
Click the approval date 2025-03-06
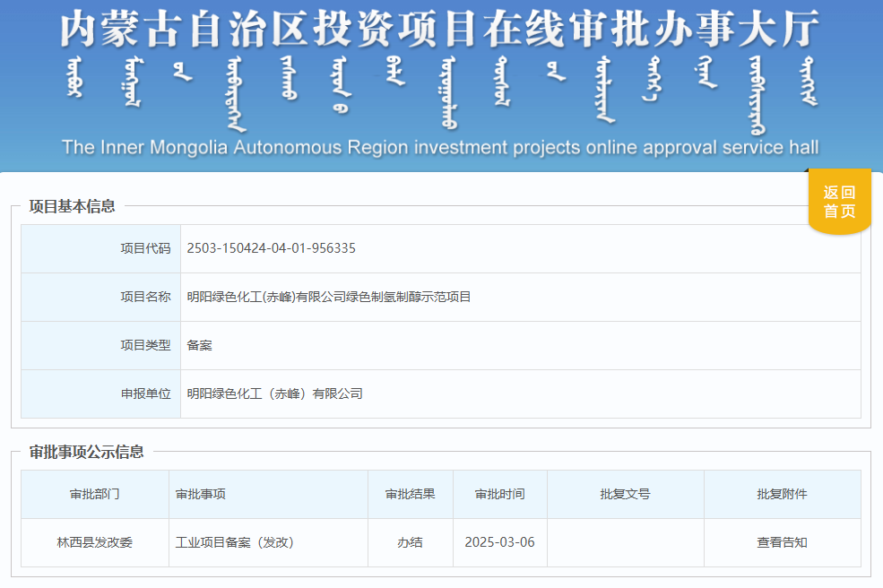[x=500, y=542]
